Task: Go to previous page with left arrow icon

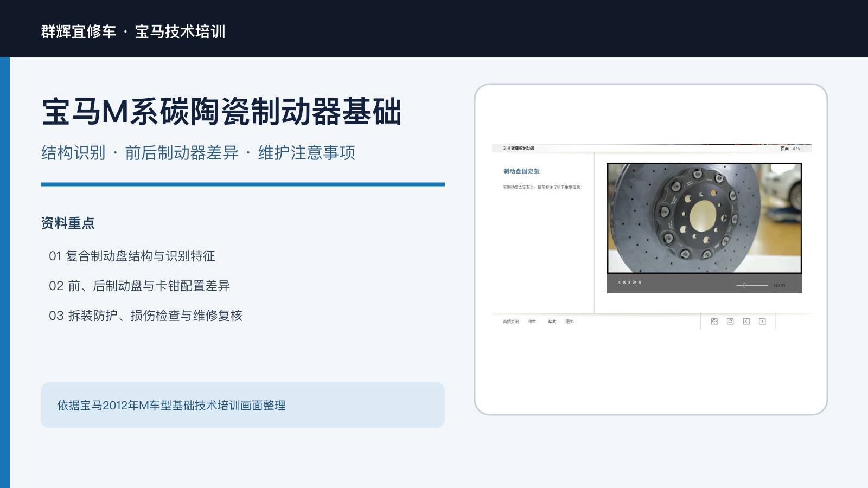Action: click(x=746, y=322)
